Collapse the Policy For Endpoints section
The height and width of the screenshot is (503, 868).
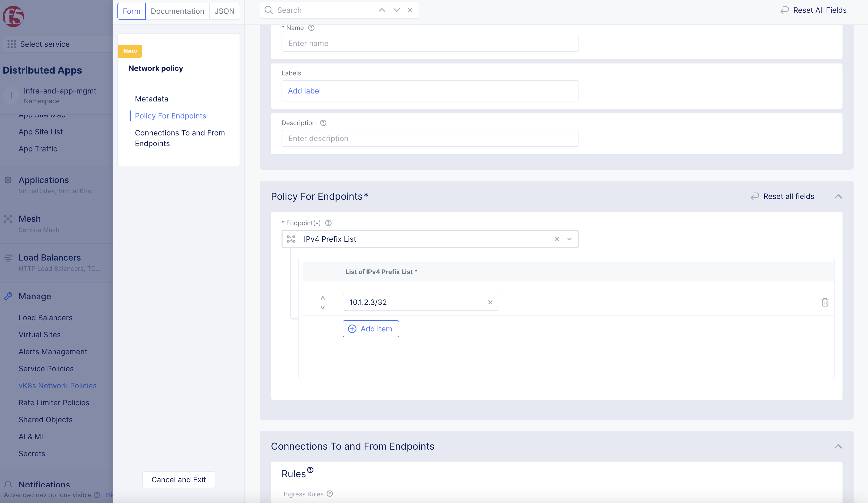tap(838, 196)
